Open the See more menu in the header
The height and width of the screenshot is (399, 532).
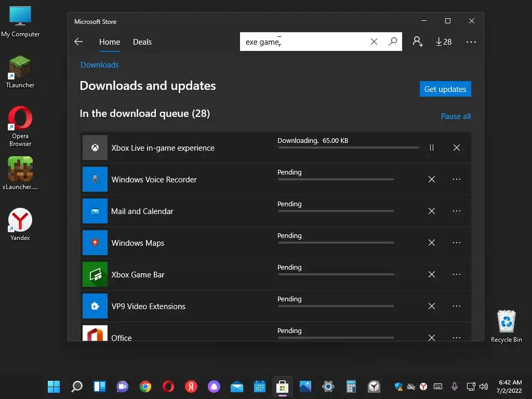pos(471,42)
